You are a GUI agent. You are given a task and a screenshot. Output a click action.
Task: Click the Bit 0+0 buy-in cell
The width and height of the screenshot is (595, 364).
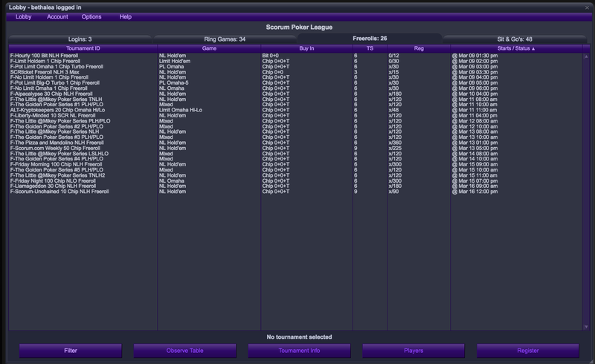(x=270, y=56)
